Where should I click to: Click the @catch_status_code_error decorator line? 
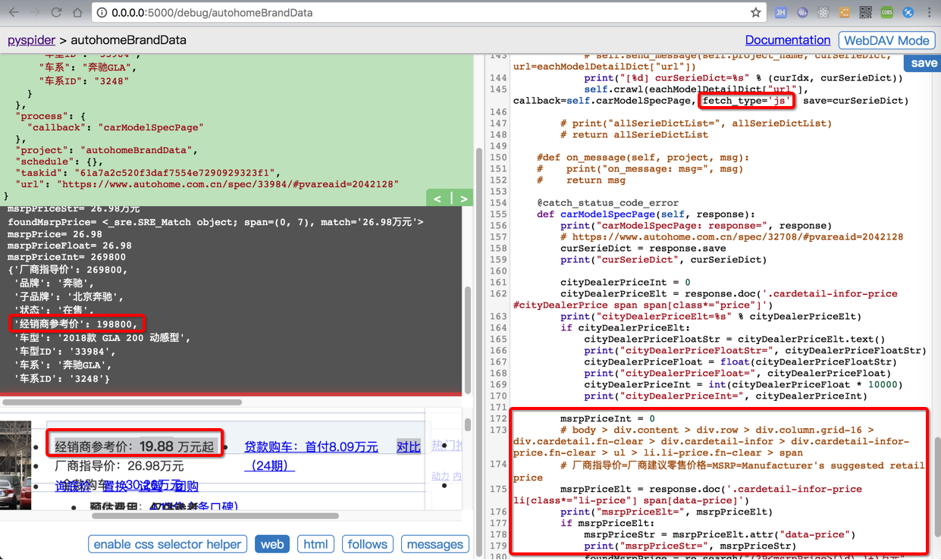pyautogui.click(x=608, y=203)
